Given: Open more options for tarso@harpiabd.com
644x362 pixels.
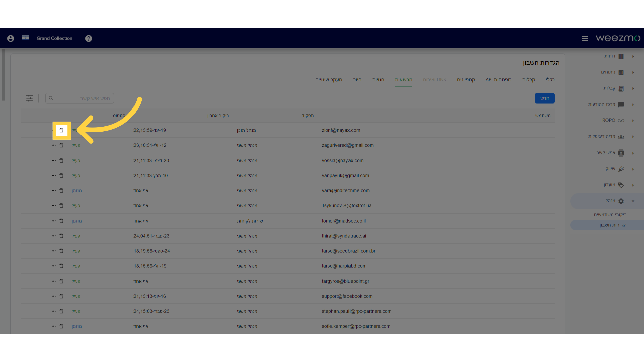Looking at the screenshot, I should coord(54,266).
